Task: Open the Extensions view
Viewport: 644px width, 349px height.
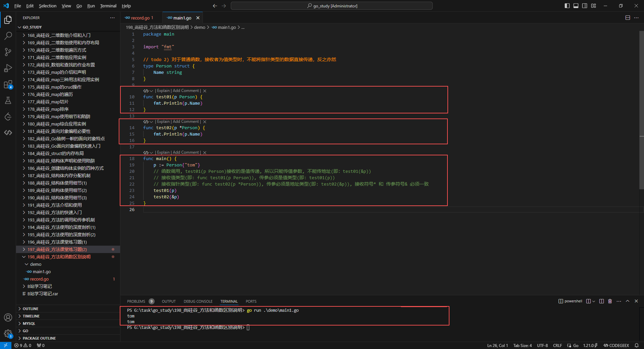Action: point(8,84)
